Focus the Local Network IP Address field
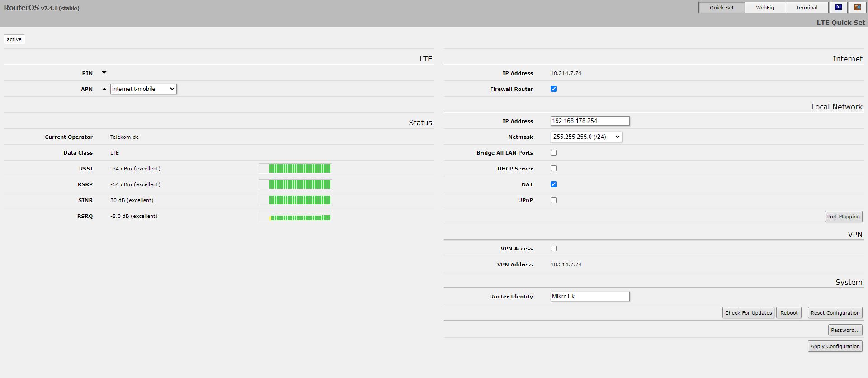Image resolution: width=868 pixels, height=378 pixels. (x=590, y=121)
